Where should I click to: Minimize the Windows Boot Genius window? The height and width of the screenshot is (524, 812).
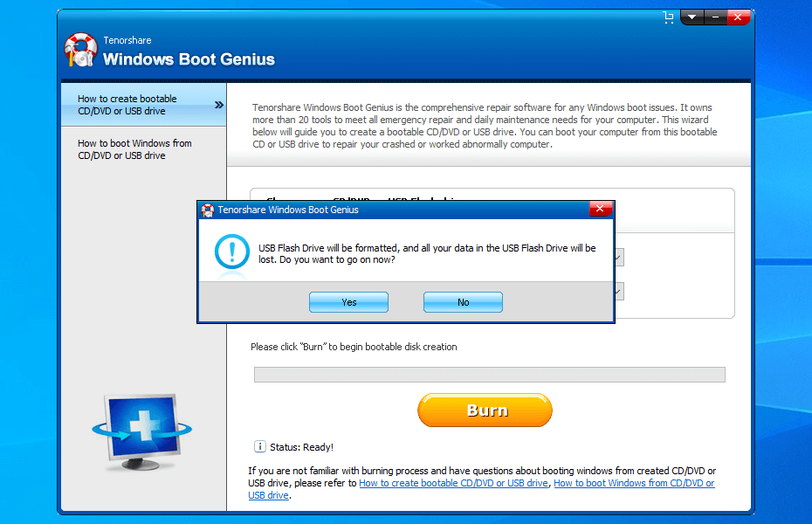[715, 17]
